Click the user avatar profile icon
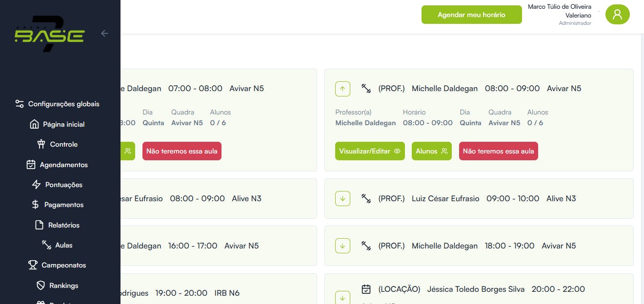Image resolution: width=644 pixels, height=304 pixels. click(x=617, y=15)
